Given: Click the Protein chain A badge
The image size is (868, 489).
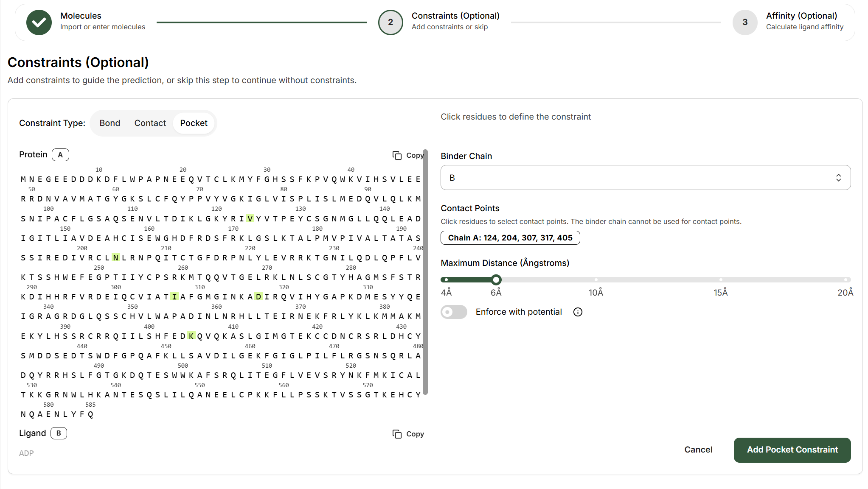Looking at the screenshot, I should click(x=60, y=155).
